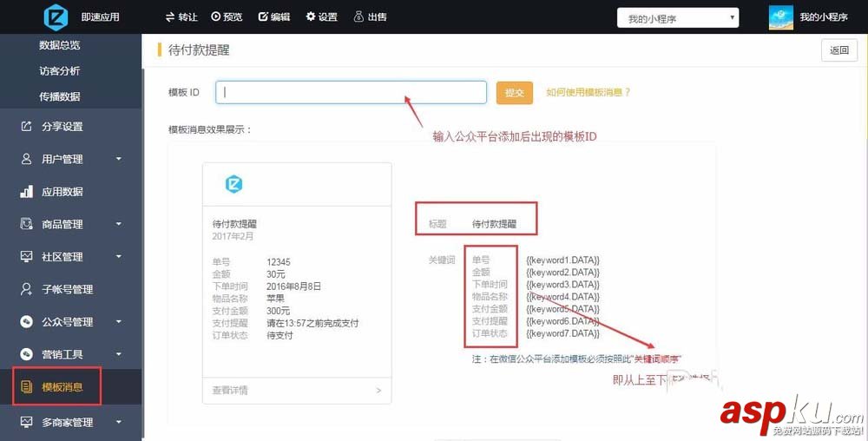Click the 即速应用 brand name
The width and height of the screenshot is (868, 441).
coord(100,17)
